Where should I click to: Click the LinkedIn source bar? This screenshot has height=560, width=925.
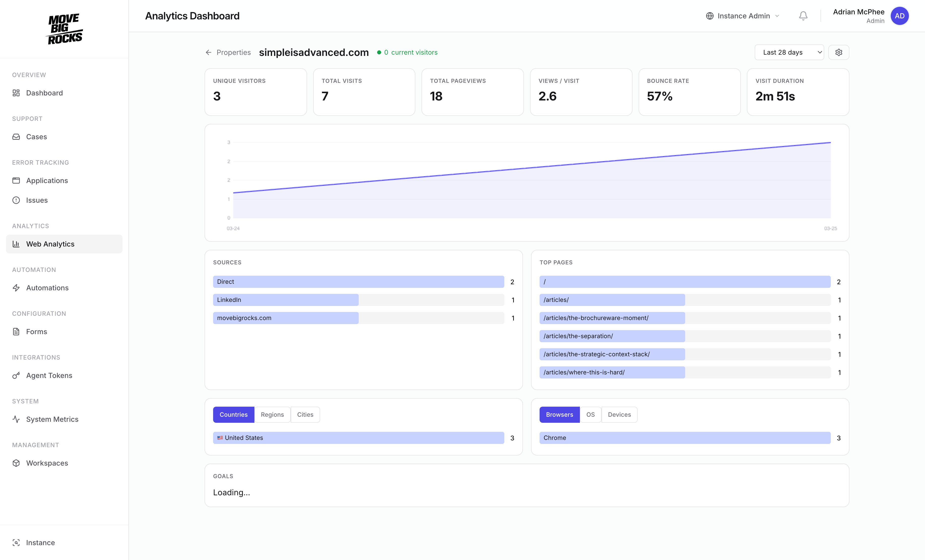(x=285, y=300)
